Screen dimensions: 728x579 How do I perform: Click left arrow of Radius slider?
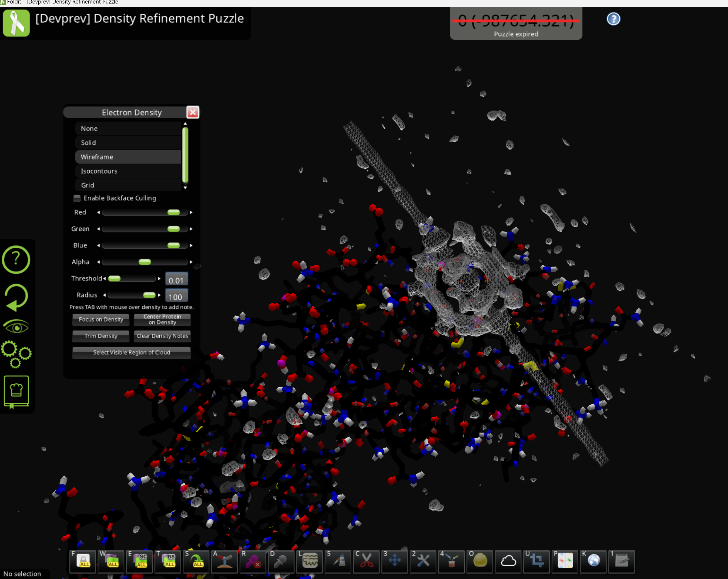pos(104,295)
